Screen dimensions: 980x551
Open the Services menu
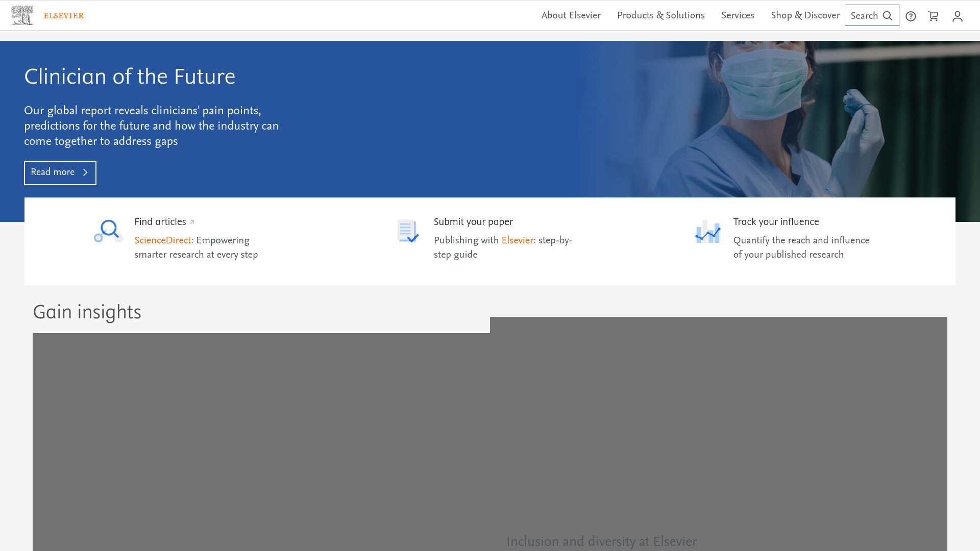click(738, 15)
